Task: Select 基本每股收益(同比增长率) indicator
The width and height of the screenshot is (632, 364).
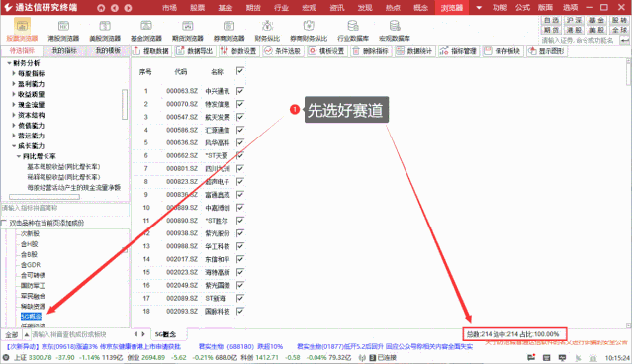Action: tap(63, 167)
